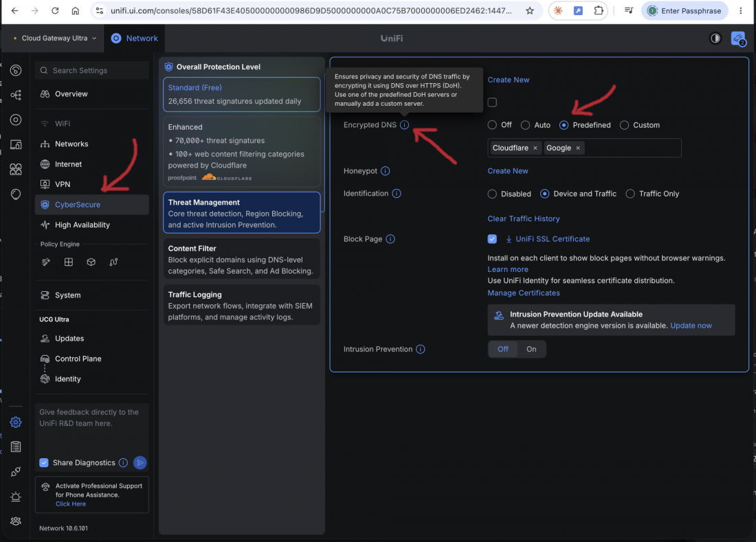Click the Block Page info icon
Image resolution: width=756 pixels, height=542 pixels.
[x=390, y=239]
